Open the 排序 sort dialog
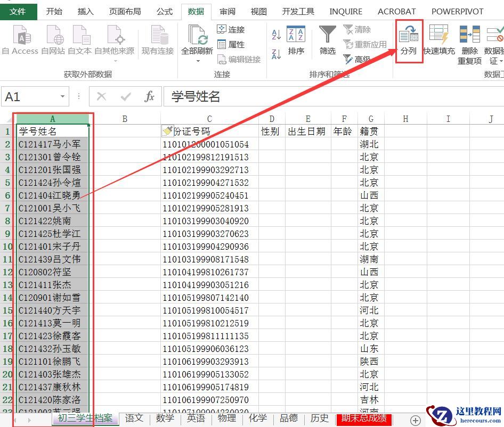This screenshot has width=504, height=427. [x=296, y=40]
